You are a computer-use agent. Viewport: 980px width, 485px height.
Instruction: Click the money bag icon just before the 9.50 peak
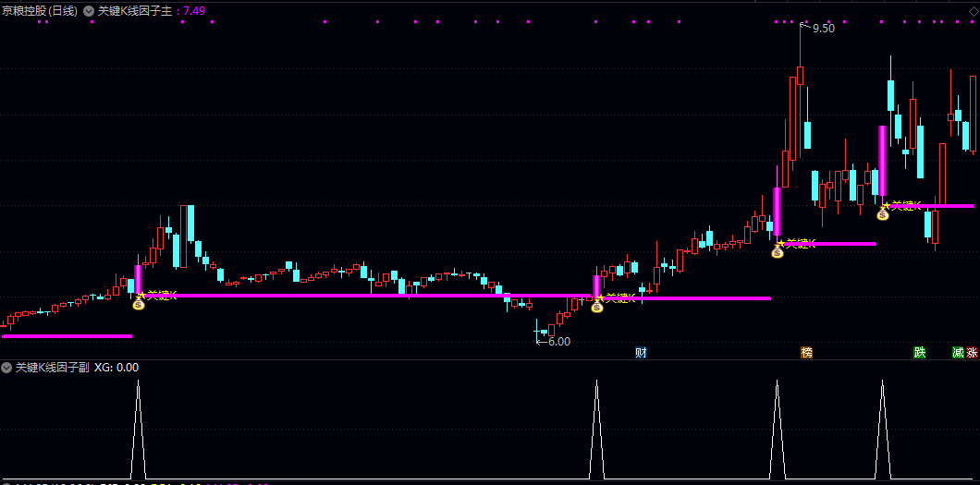[x=778, y=252]
